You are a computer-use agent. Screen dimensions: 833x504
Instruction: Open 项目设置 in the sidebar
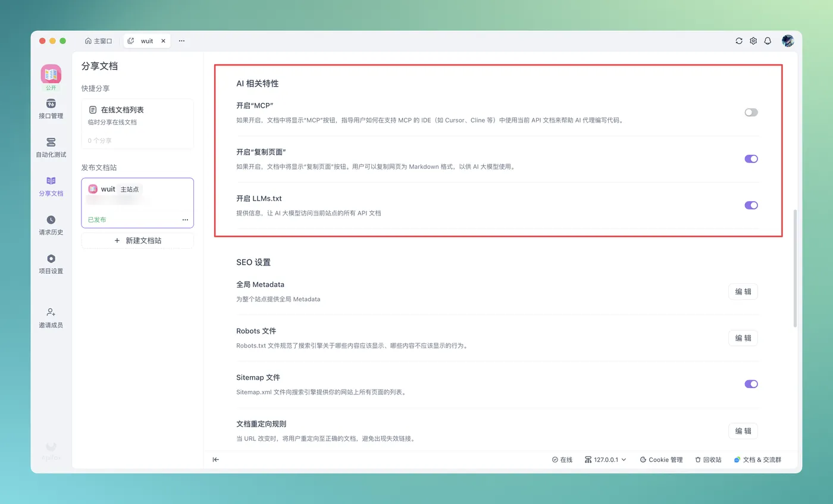[x=51, y=264]
